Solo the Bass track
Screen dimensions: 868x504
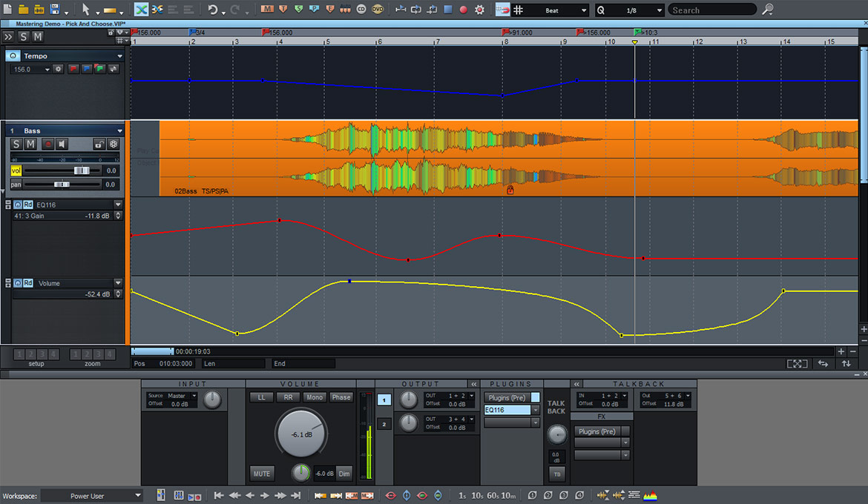[x=16, y=144]
